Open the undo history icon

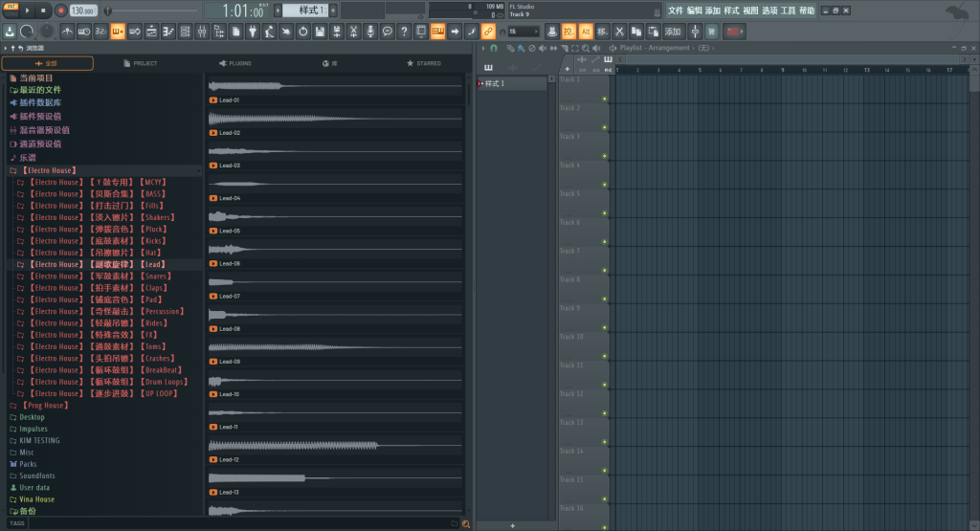tap(303, 32)
